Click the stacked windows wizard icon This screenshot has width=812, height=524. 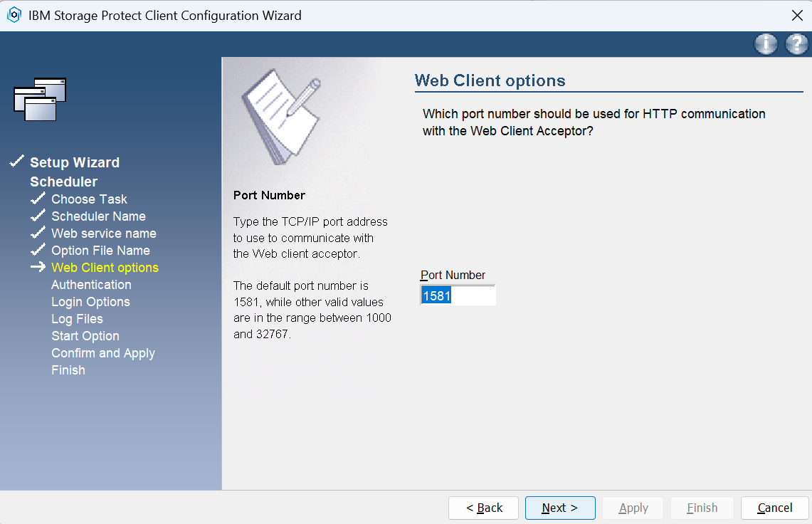[x=40, y=99]
